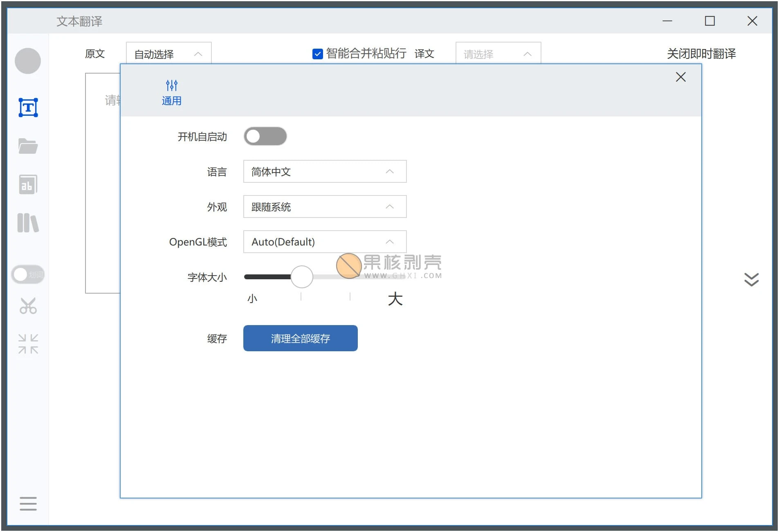Adjust the 字体大小 font size slider

[301, 276]
